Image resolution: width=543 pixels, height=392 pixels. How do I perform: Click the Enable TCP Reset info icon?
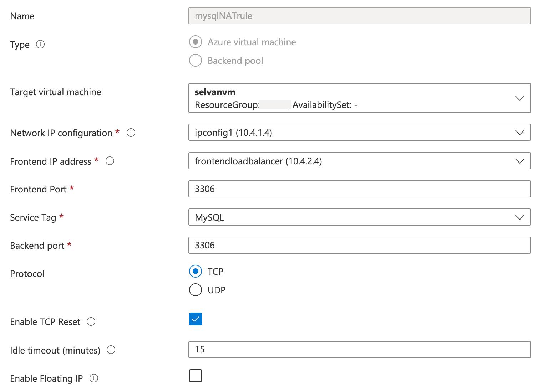click(91, 322)
